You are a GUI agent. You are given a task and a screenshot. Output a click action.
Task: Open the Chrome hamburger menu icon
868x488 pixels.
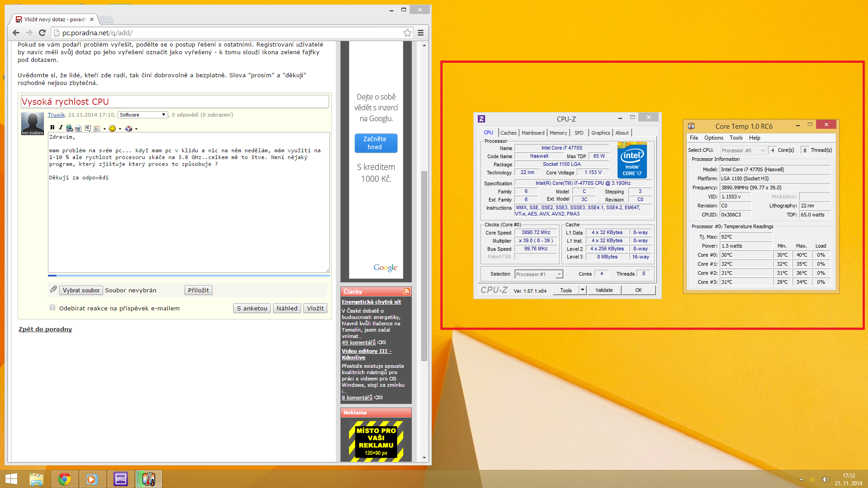420,33
